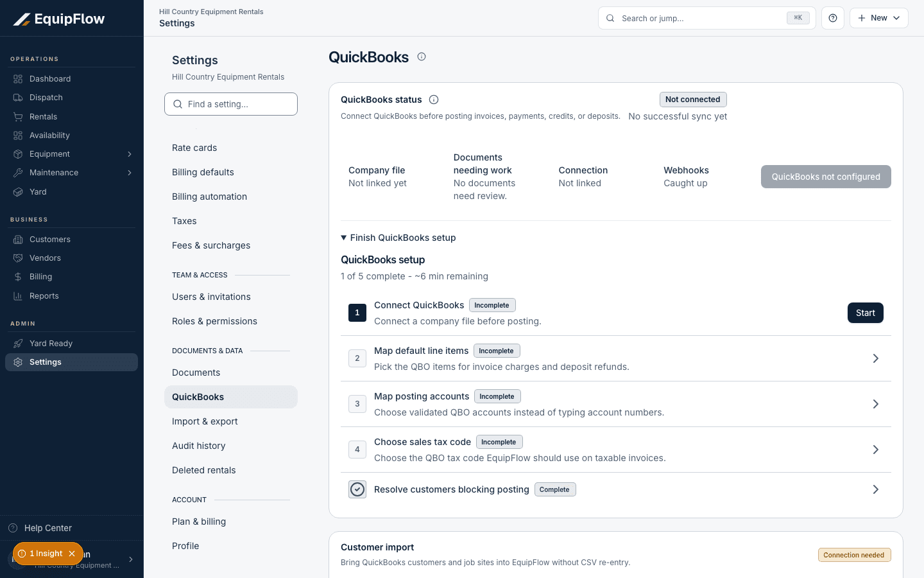The height and width of the screenshot is (578, 924).
Task: Open Customers building icon
Action: (x=18, y=240)
